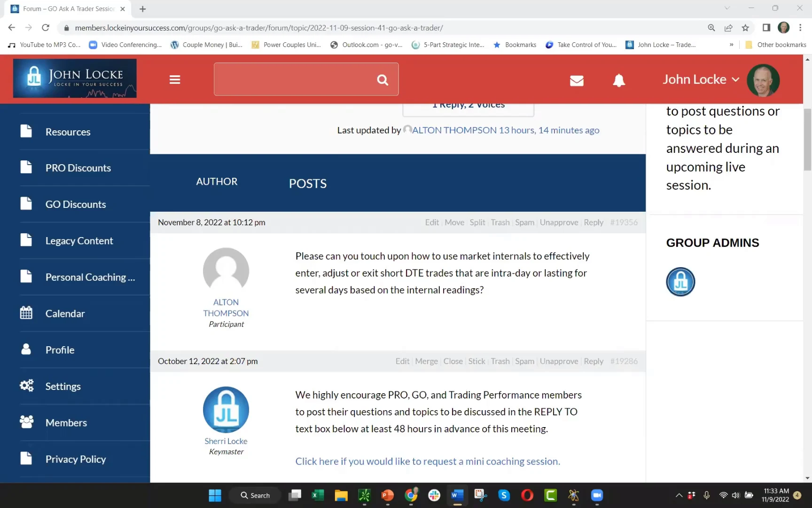Click Reply on post #19356
Screen dimensions: 812x508
(593, 222)
